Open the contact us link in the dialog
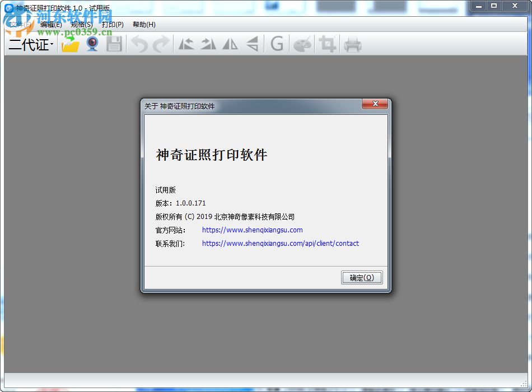This screenshot has height=392, width=532. point(281,243)
